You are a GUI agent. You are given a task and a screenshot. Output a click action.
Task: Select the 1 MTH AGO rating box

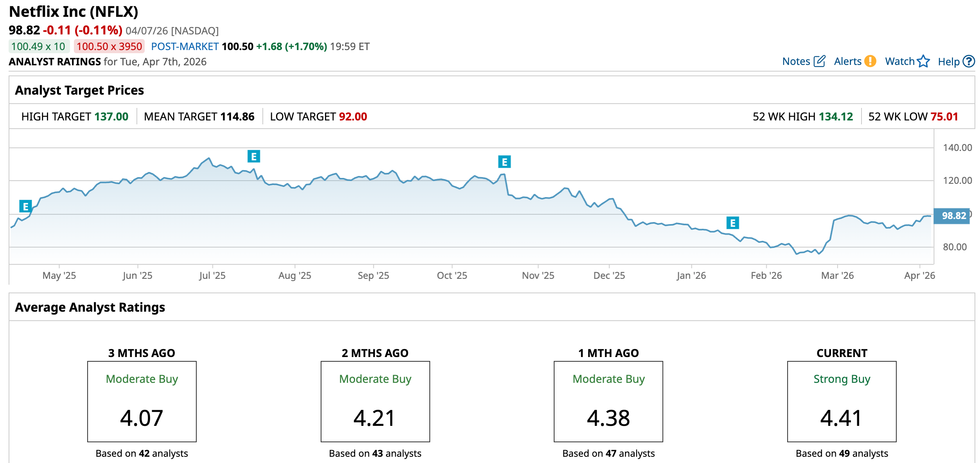608,401
